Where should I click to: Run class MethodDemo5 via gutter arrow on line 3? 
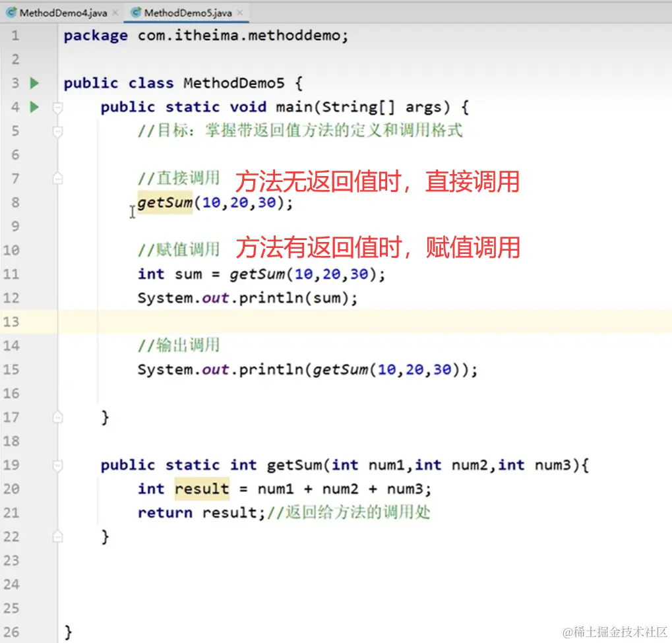click(x=34, y=82)
